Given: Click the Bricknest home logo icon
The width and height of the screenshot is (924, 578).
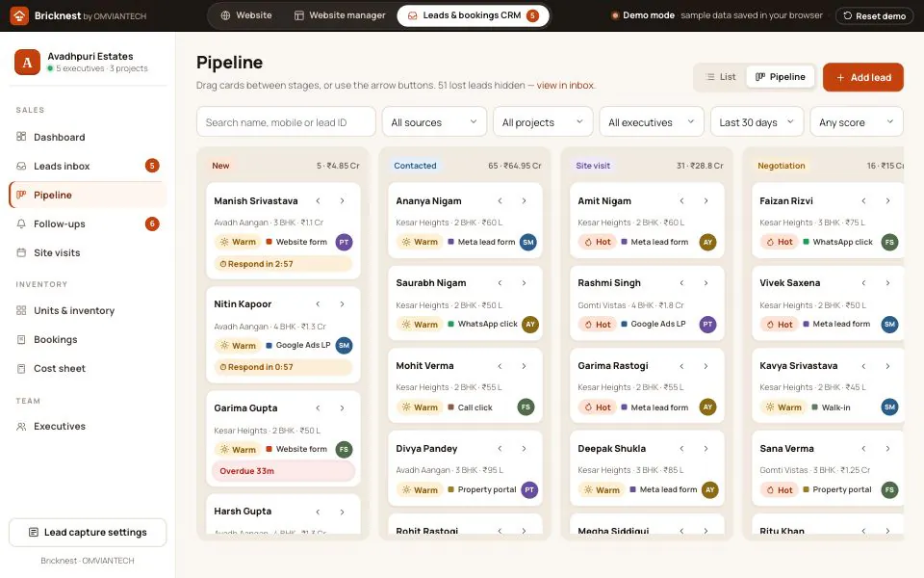Looking at the screenshot, I should 19,15.
